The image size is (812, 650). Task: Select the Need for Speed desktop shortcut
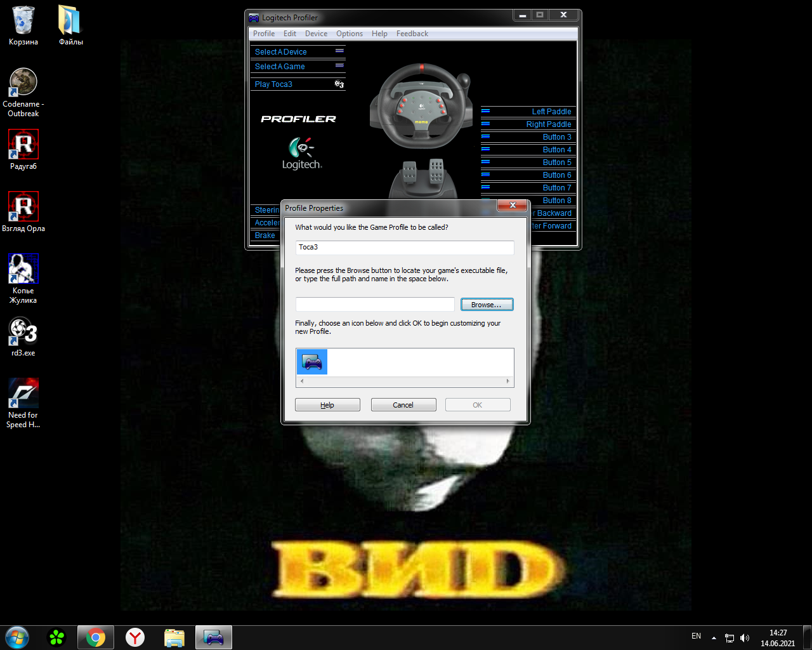[x=23, y=404]
